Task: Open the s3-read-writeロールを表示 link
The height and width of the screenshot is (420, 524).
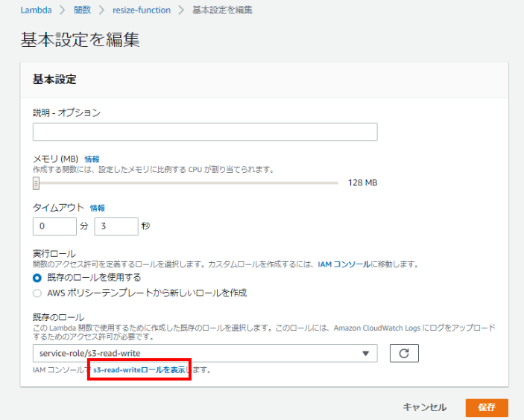Action: [x=139, y=370]
